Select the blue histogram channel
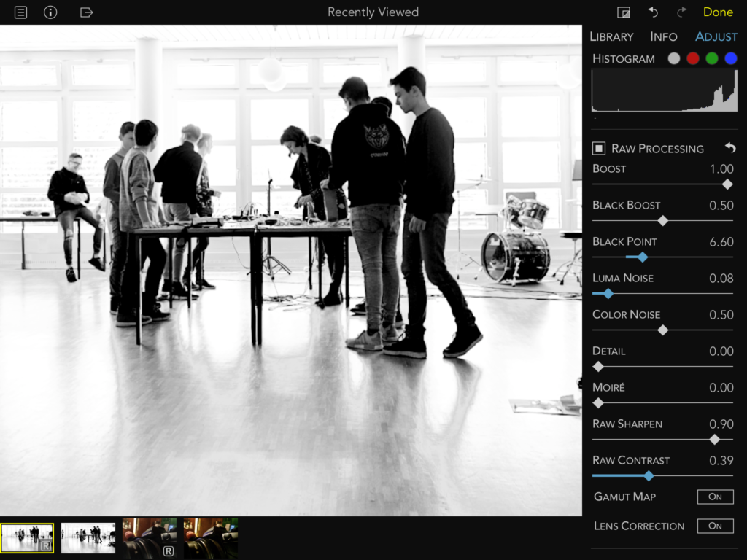 (x=731, y=58)
